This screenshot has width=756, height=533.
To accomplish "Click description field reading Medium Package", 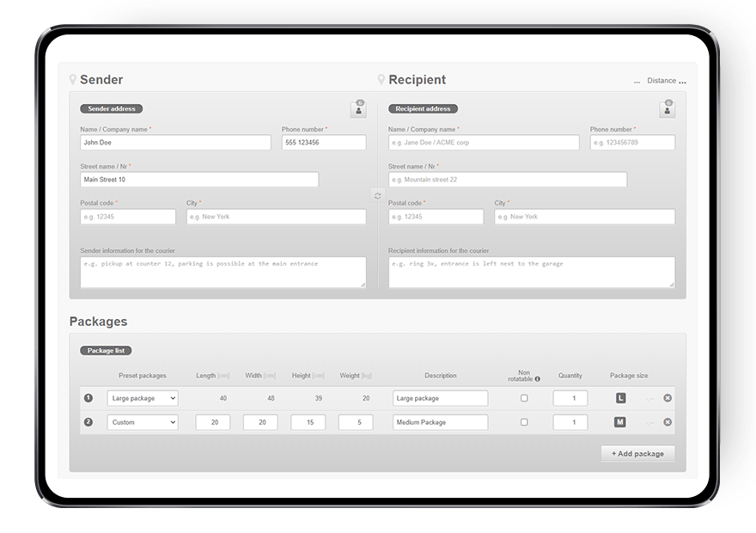I will 440,422.
